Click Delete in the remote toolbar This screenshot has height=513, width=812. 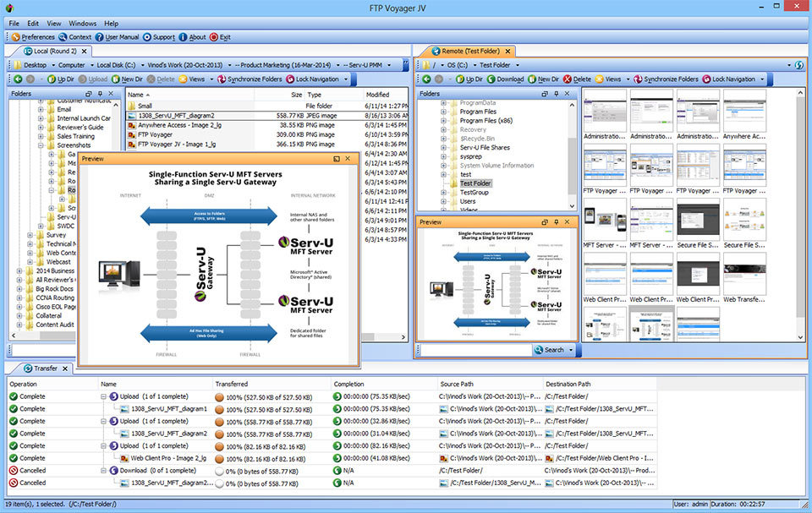pos(577,79)
